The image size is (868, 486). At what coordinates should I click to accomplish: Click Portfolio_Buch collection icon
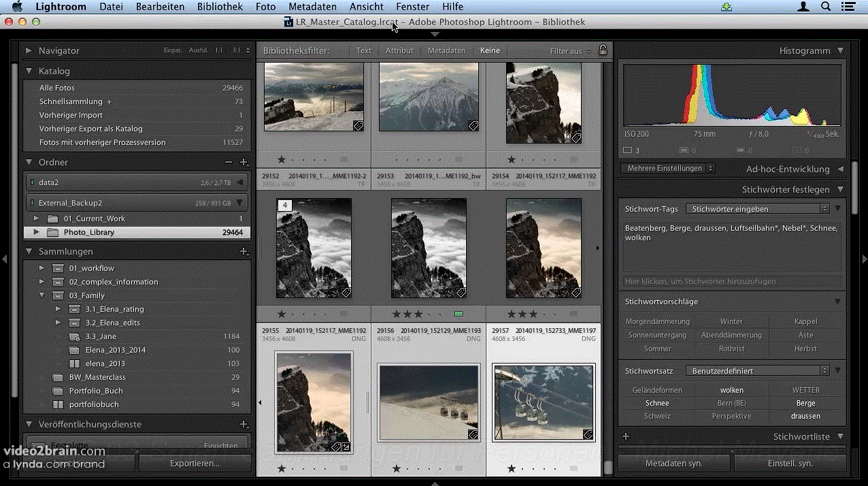click(59, 391)
